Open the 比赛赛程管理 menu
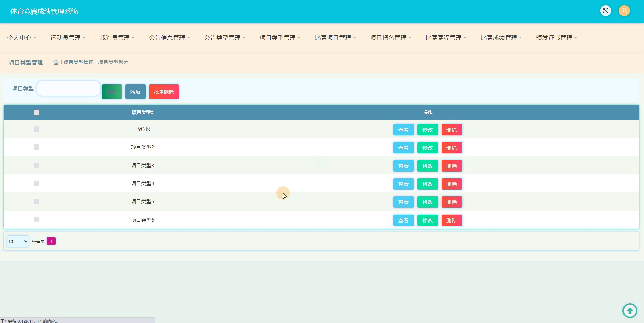 click(446, 38)
